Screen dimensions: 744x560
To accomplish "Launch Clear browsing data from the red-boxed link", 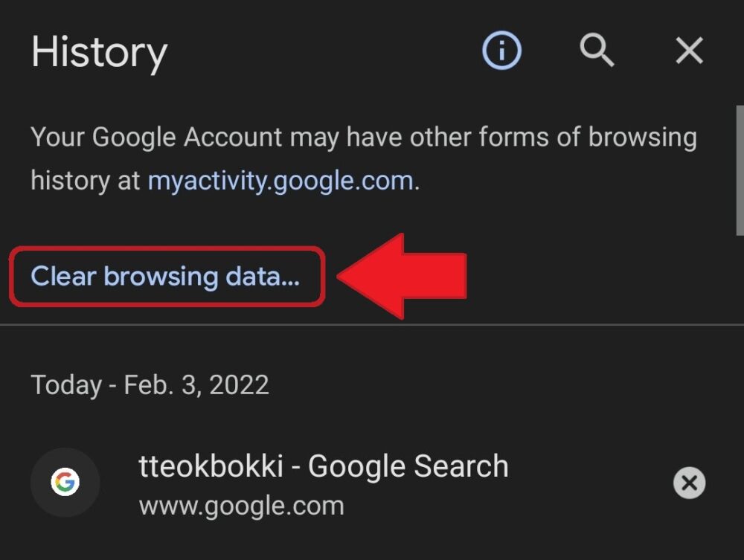I will (x=165, y=277).
